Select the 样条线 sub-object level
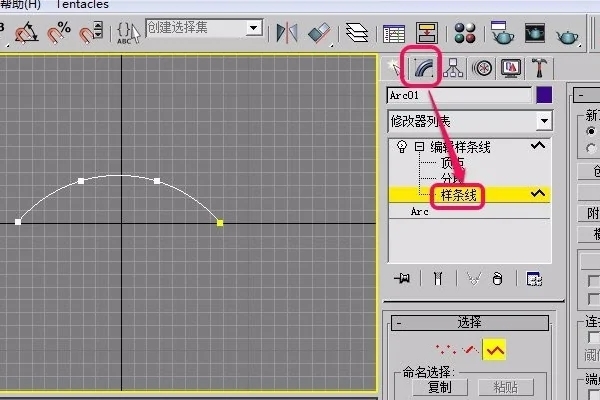The image size is (600, 400). click(458, 196)
